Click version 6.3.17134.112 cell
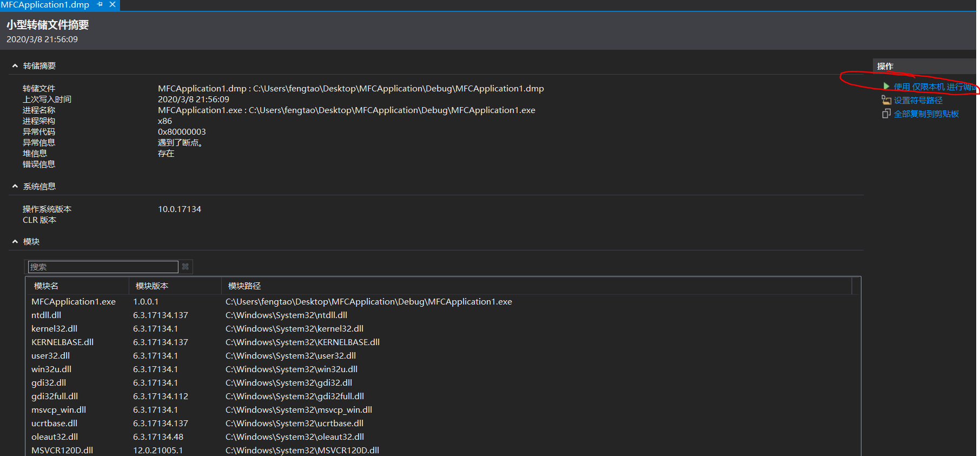 click(161, 396)
